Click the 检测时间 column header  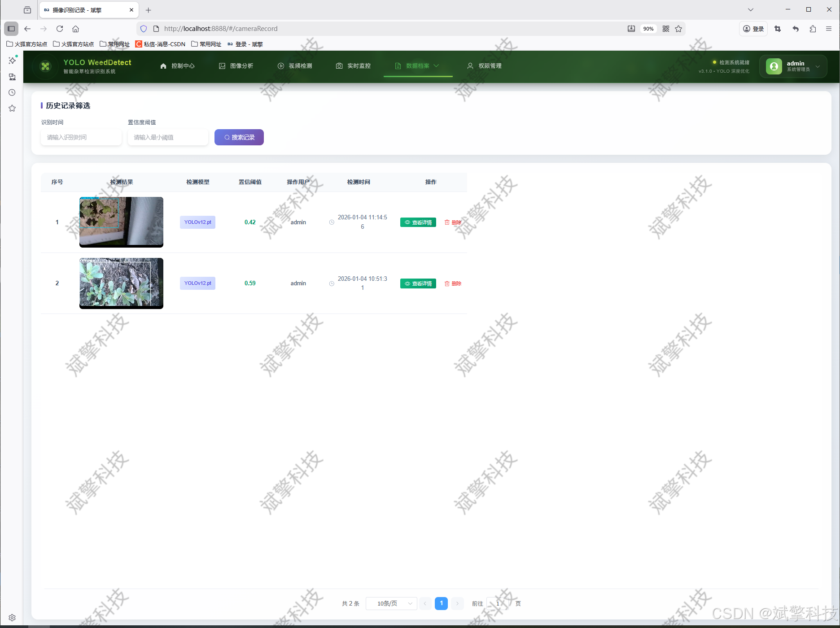(x=359, y=182)
